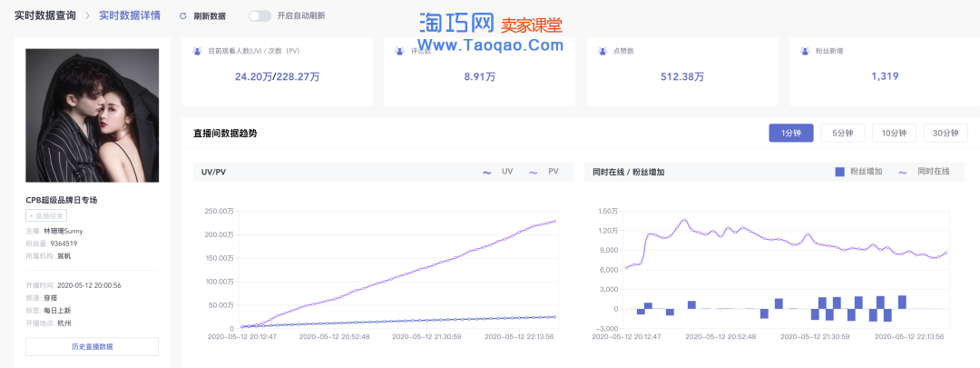Click the 同时在线 line legend icon
This screenshot has width=980, height=368.
pos(903,171)
